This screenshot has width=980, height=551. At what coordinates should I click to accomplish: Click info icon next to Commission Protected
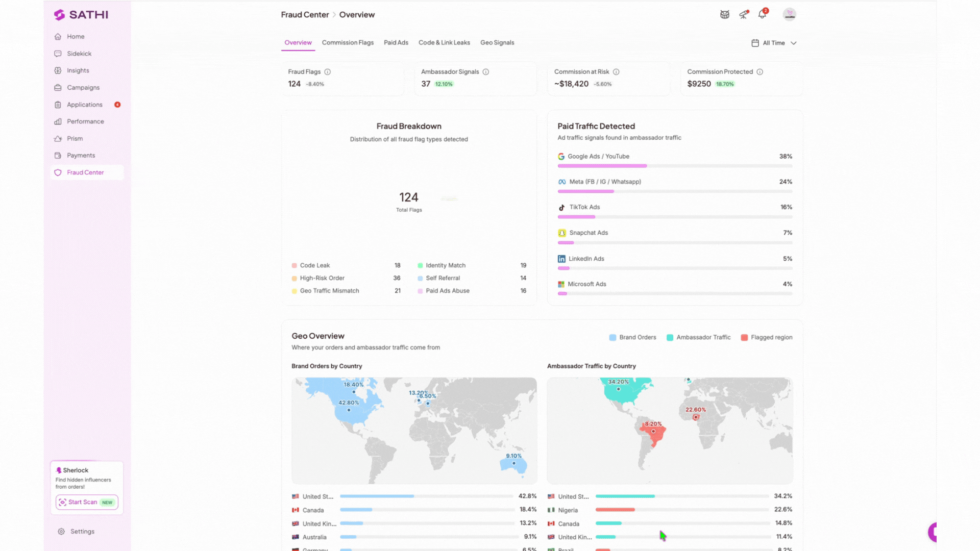(x=759, y=72)
